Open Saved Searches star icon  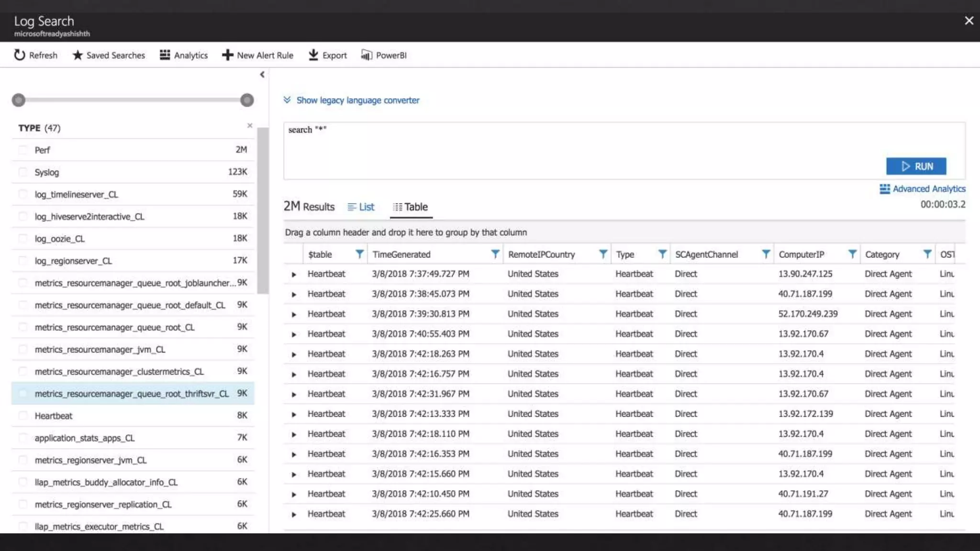pyautogui.click(x=78, y=55)
